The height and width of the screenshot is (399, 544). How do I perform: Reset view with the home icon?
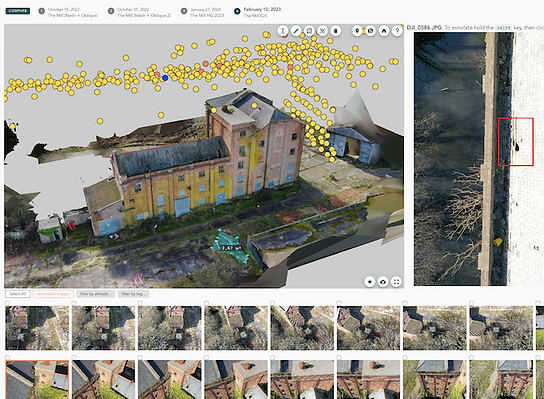[384, 31]
